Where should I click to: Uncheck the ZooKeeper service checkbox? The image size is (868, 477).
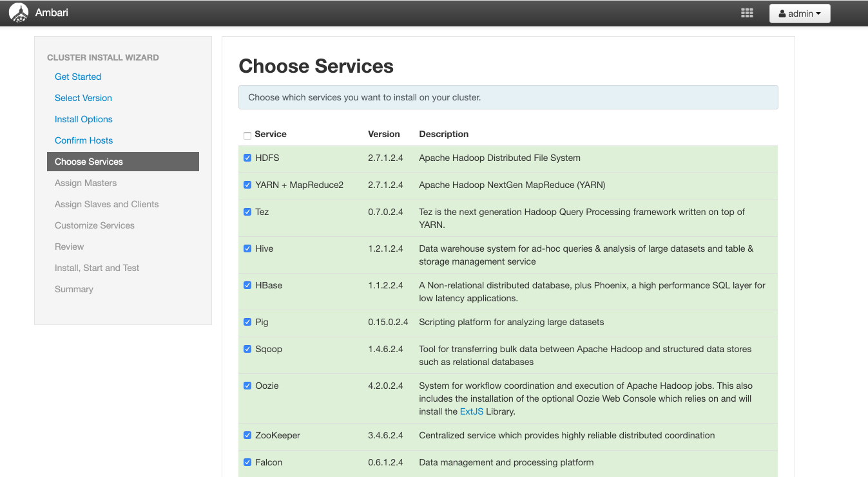pos(247,435)
